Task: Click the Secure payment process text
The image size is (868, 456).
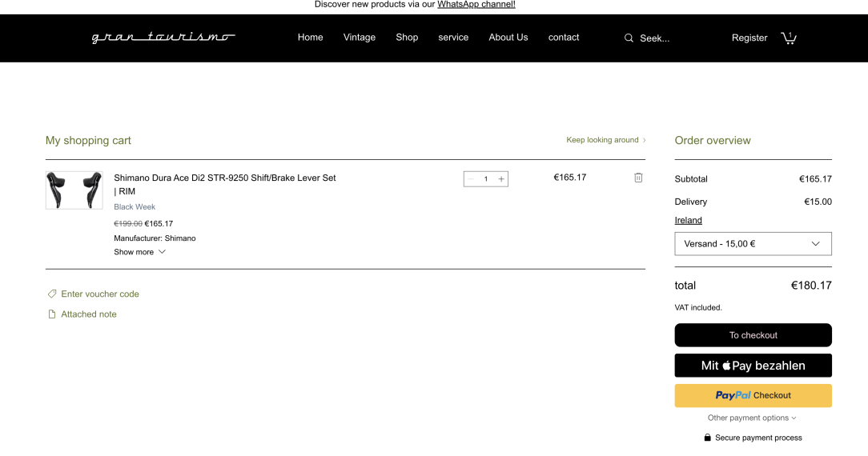Action: tap(758, 438)
